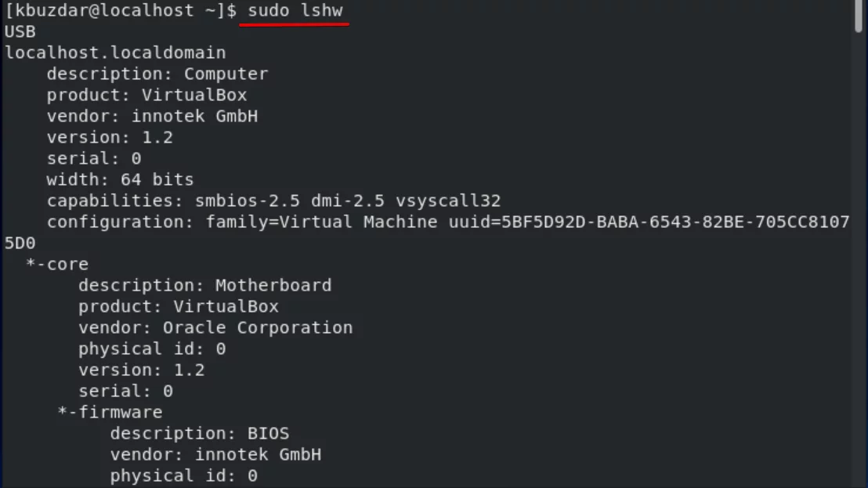Click the terminal scrollbar thumb
Image resolution: width=868 pixels, height=488 pixels.
point(859,16)
